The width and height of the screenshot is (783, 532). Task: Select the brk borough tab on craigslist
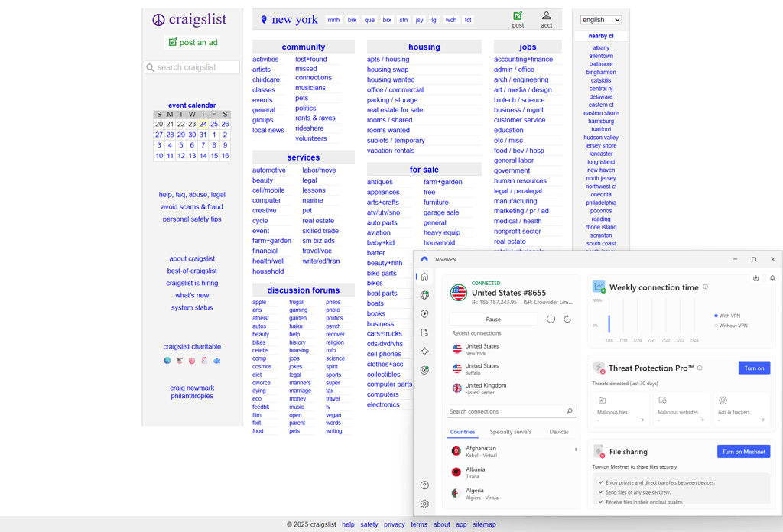tap(352, 20)
